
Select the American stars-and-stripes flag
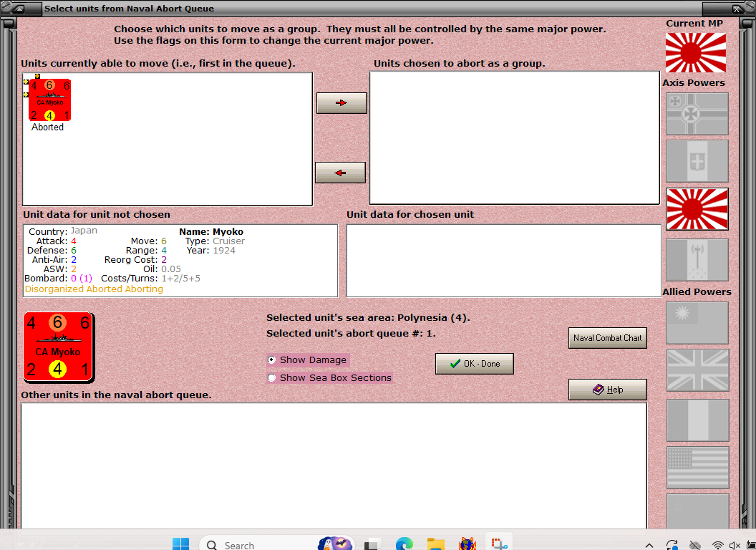tap(697, 467)
